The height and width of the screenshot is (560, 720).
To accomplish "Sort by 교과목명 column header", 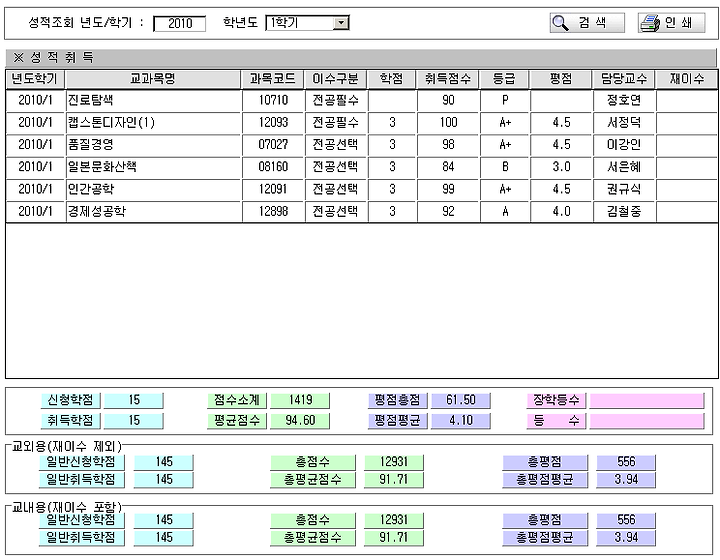I will [x=153, y=79].
